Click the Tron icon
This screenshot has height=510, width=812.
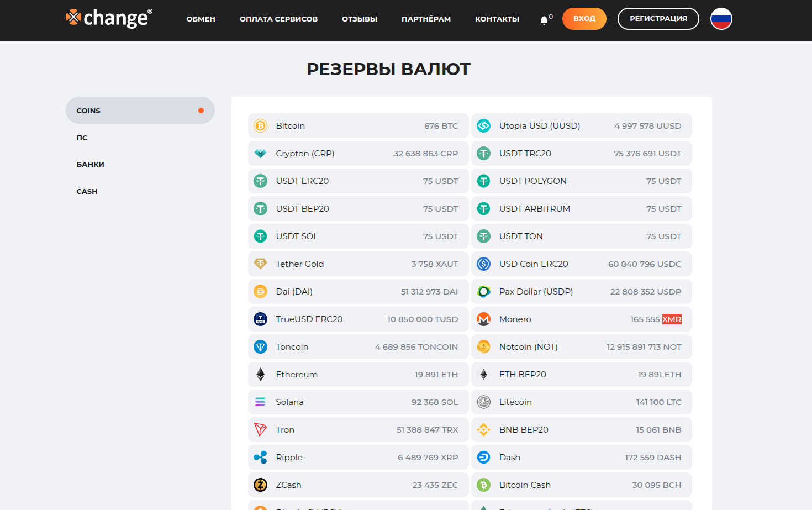pyautogui.click(x=260, y=430)
